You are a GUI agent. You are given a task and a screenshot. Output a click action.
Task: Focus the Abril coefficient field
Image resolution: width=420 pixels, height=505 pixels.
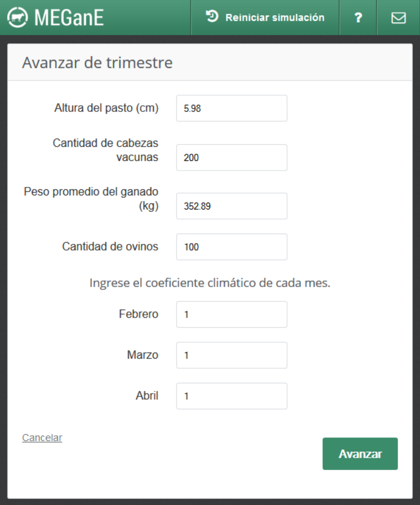[x=231, y=396]
